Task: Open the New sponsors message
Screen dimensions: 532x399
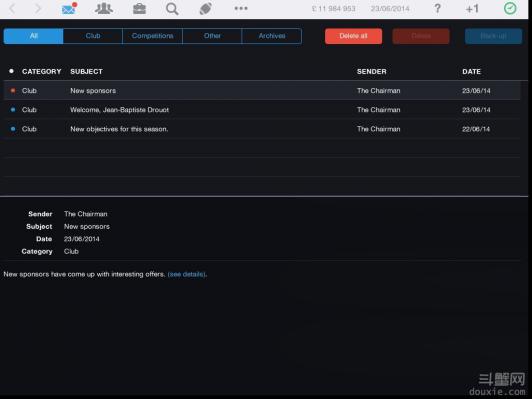Action: pyautogui.click(x=262, y=91)
